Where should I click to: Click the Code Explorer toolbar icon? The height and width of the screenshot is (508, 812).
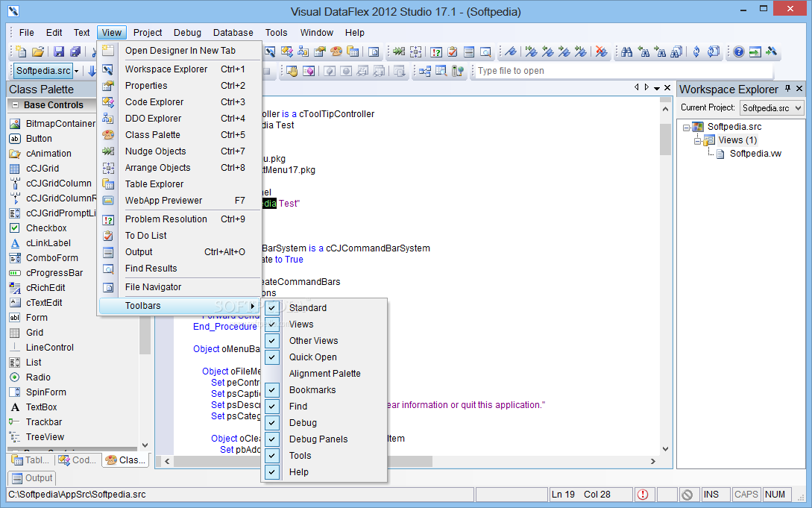click(x=287, y=51)
